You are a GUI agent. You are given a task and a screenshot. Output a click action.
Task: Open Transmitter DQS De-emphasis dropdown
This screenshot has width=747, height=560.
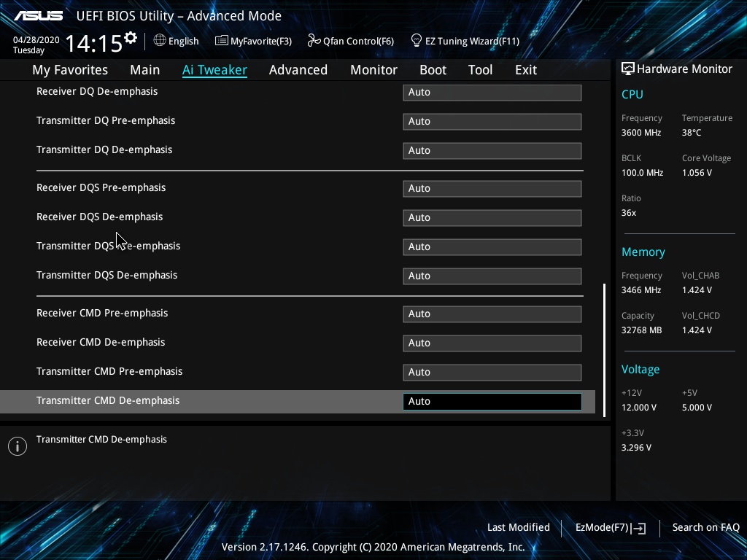click(492, 276)
